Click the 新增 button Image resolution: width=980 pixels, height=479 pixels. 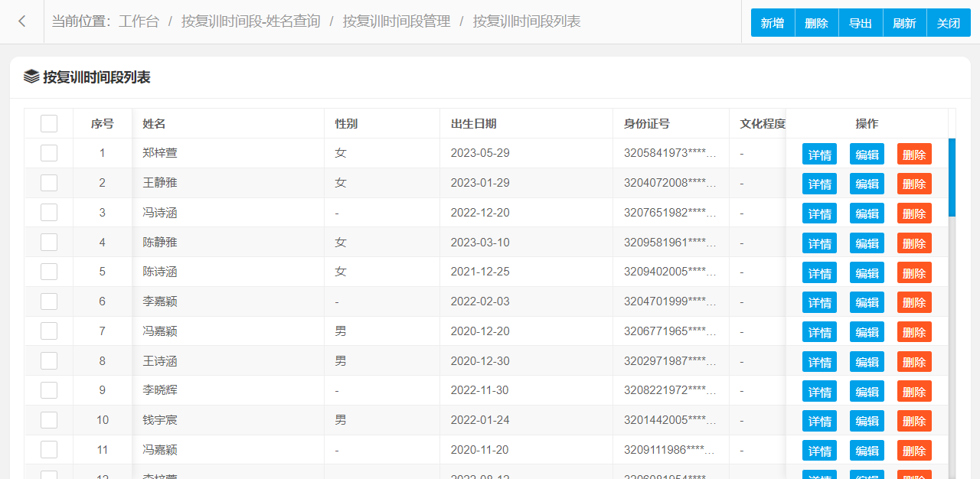[773, 23]
